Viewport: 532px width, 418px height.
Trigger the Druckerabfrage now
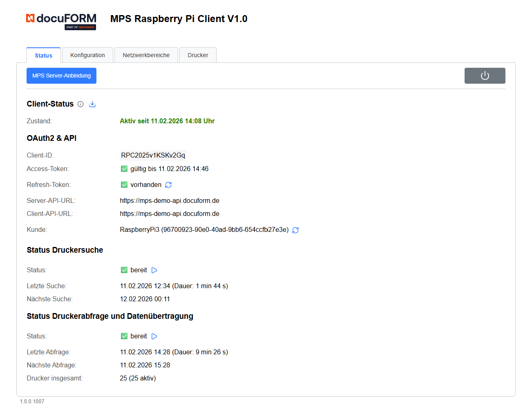pyautogui.click(x=154, y=336)
